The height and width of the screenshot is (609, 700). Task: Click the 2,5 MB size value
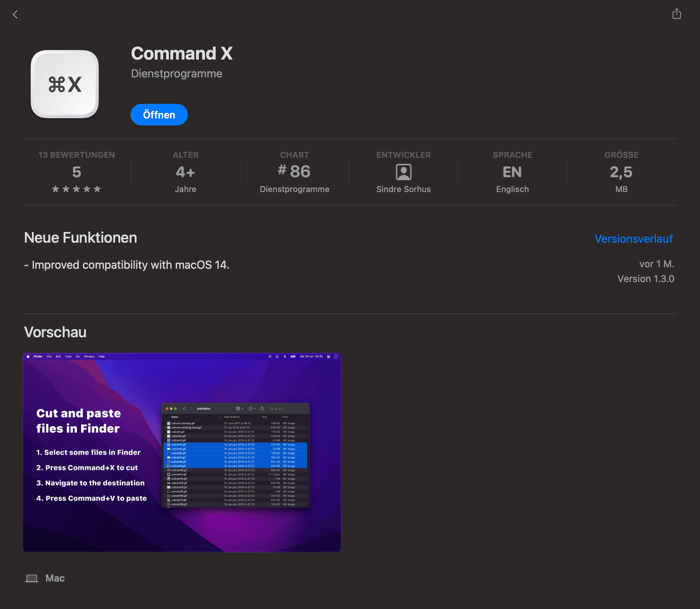pyautogui.click(x=621, y=172)
